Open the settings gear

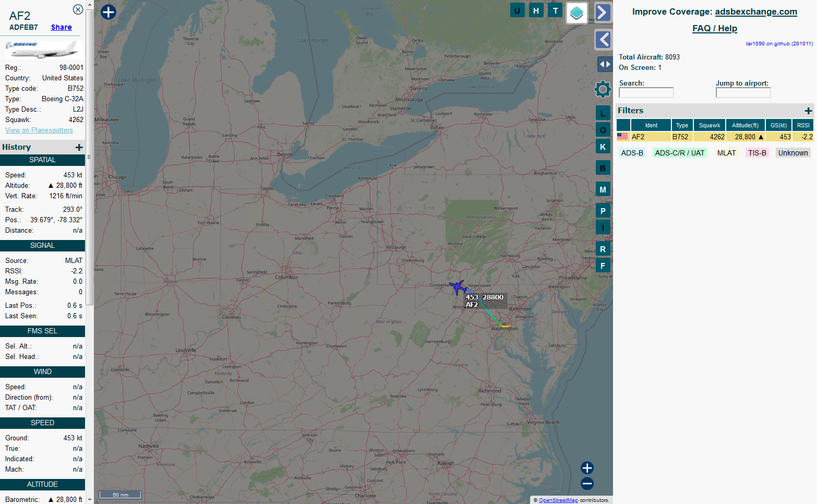603,89
